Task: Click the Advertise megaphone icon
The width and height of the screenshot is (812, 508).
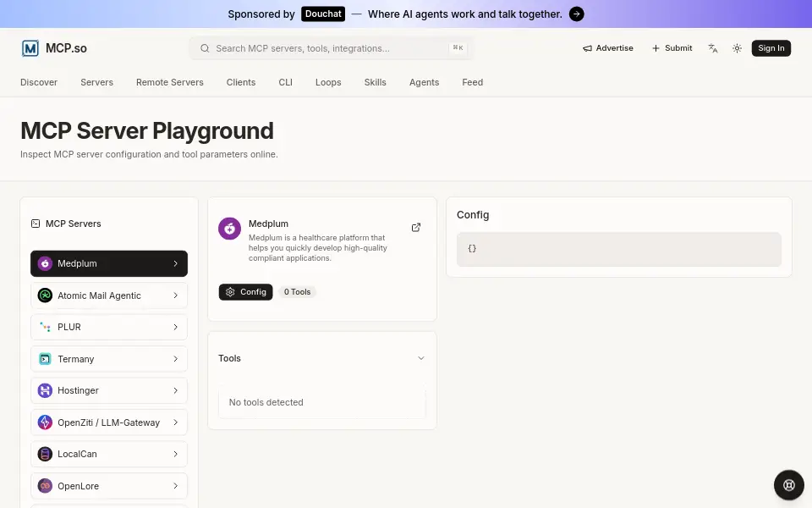Action: point(587,48)
